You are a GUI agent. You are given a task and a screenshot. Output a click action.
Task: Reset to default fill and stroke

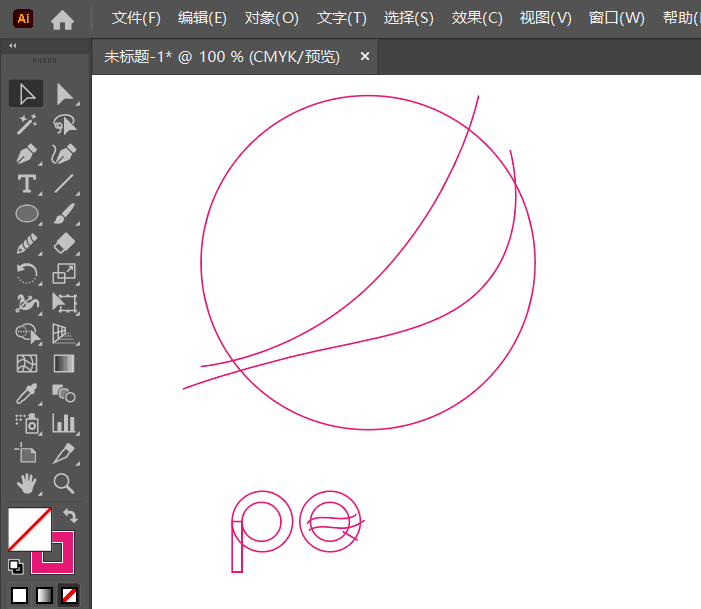pyautogui.click(x=16, y=567)
